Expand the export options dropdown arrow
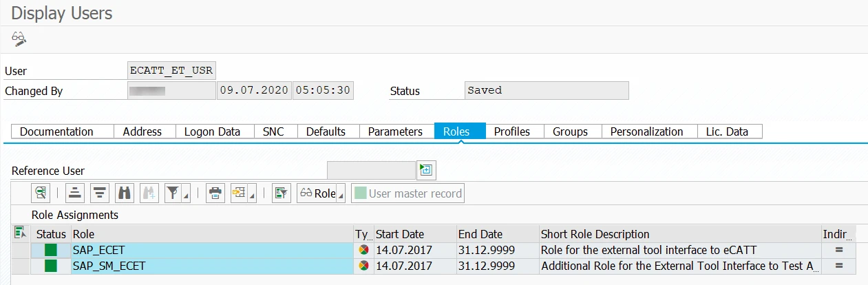868x285 pixels. pos(253,197)
